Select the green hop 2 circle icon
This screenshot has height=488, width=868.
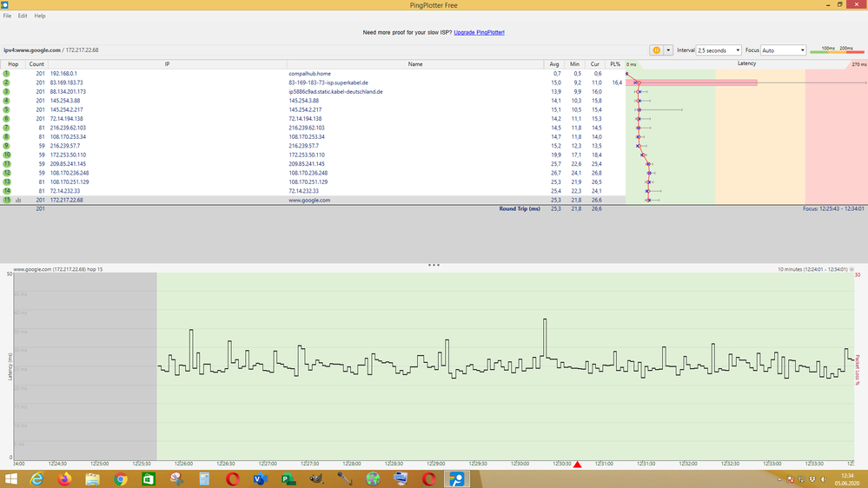[x=7, y=82]
